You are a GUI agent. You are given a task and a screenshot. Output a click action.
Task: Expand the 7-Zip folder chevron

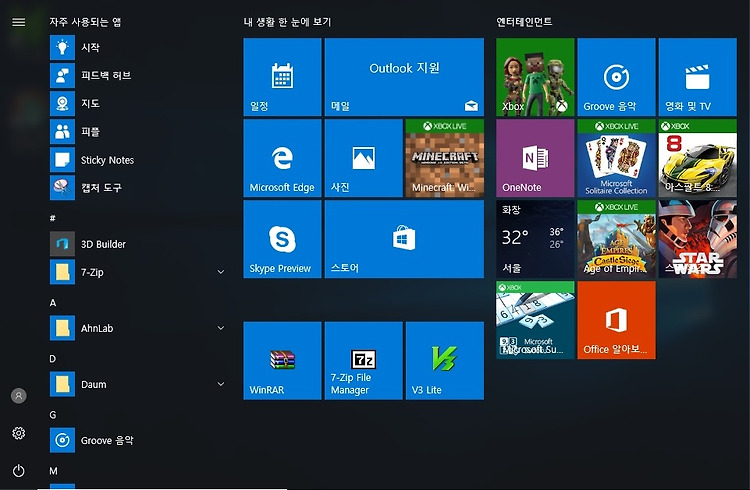pos(221,272)
